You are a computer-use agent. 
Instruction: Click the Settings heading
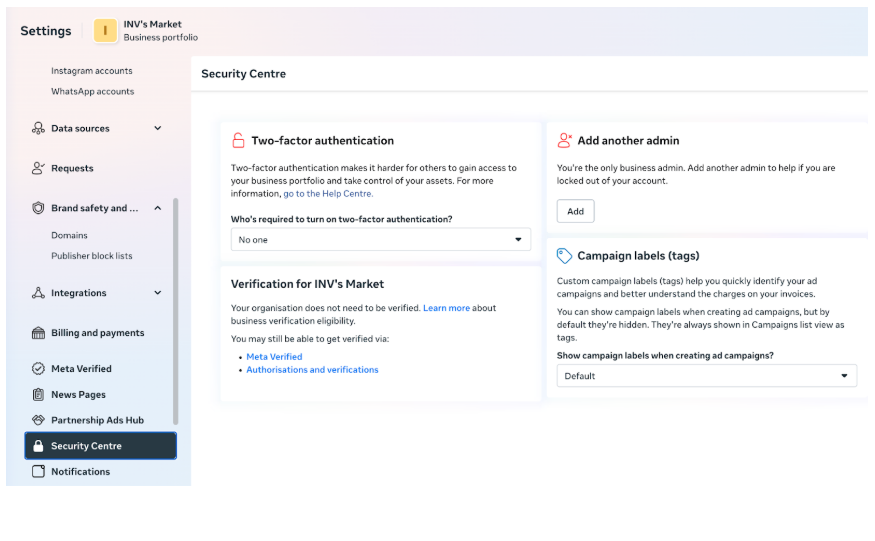(46, 31)
